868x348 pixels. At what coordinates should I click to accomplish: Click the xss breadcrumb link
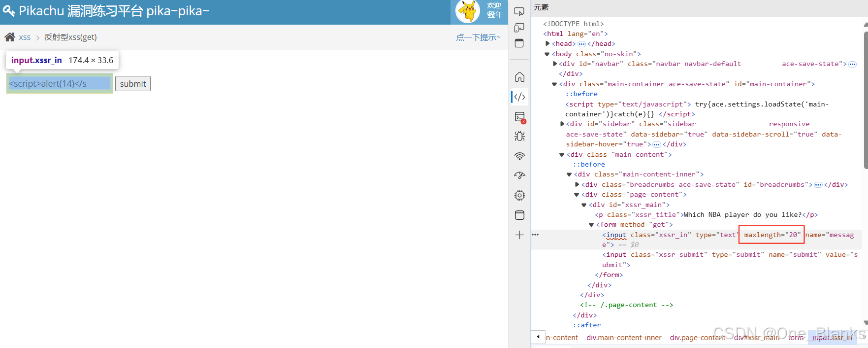pyautogui.click(x=25, y=37)
